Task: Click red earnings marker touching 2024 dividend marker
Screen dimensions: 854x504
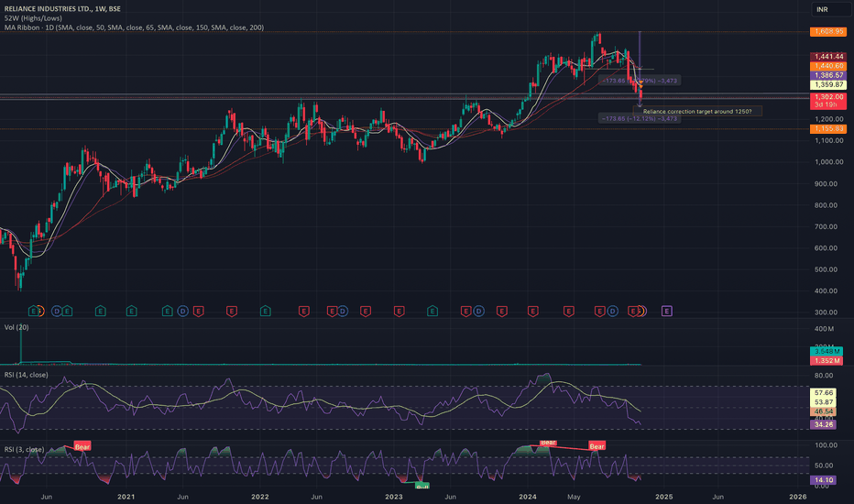Action: [x=599, y=312]
